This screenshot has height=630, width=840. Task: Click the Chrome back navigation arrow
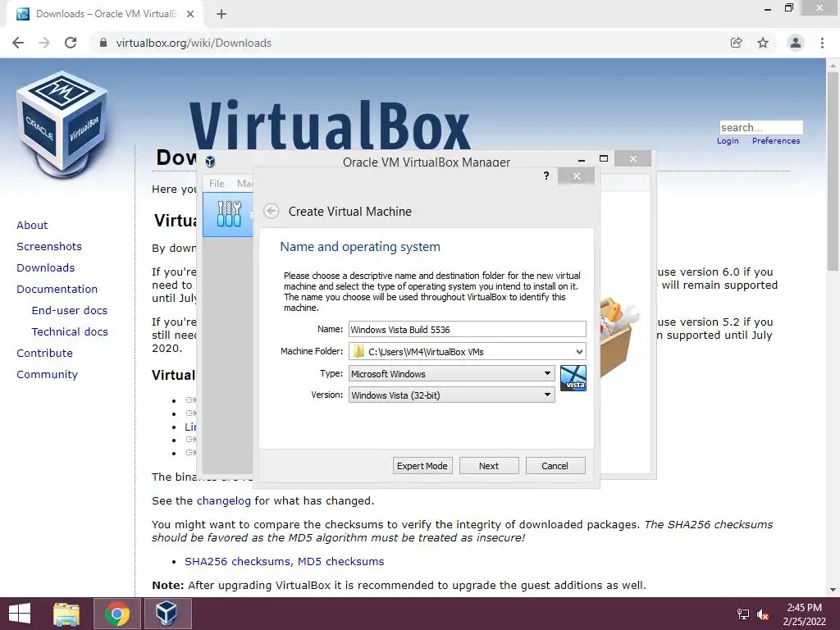coord(18,43)
